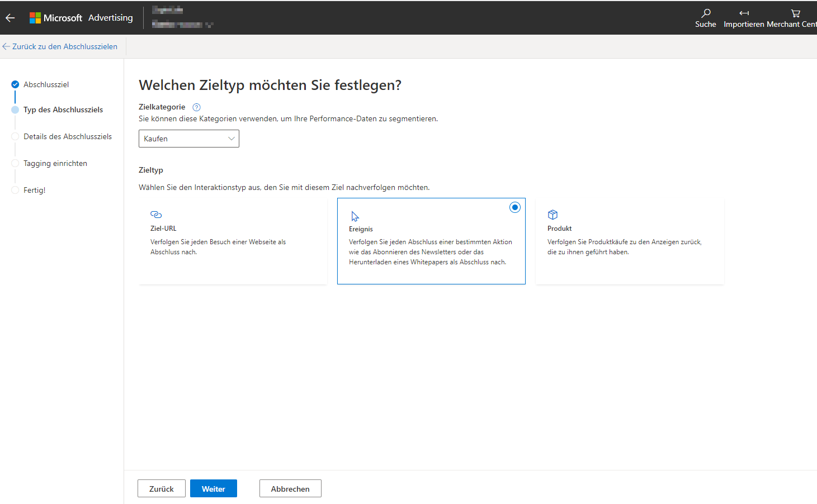Click the Ereignis cursor icon
Screen dimensions: 817x504
click(x=355, y=216)
